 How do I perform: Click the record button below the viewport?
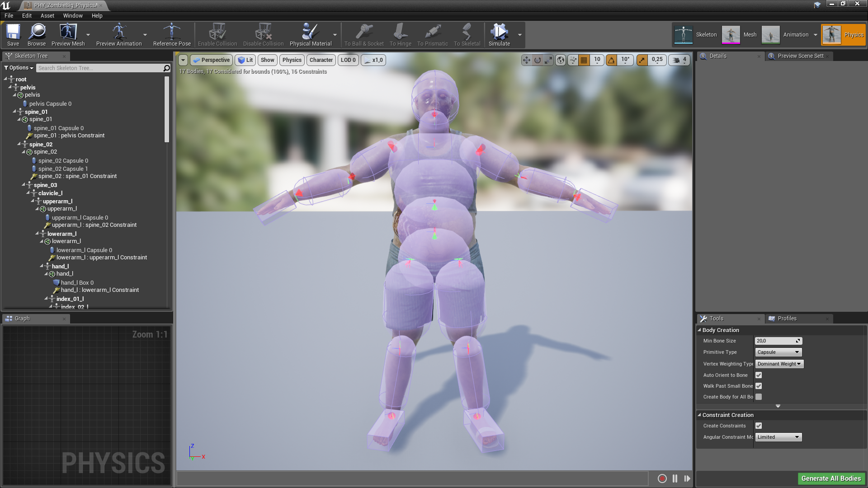(x=662, y=479)
